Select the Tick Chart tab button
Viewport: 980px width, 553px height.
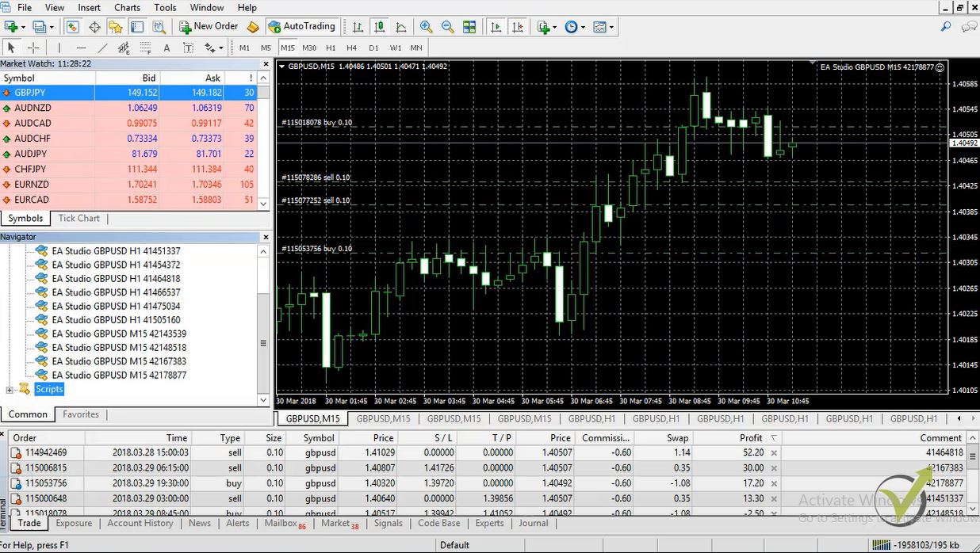pos(78,218)
